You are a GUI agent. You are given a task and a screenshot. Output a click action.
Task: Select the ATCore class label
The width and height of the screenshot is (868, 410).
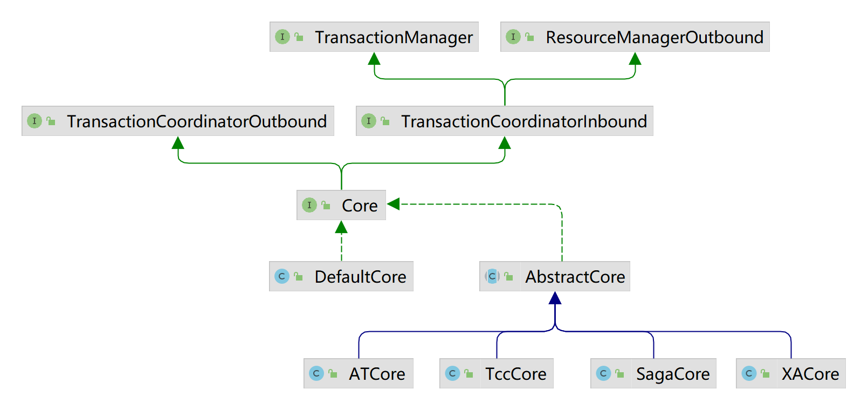377,374
